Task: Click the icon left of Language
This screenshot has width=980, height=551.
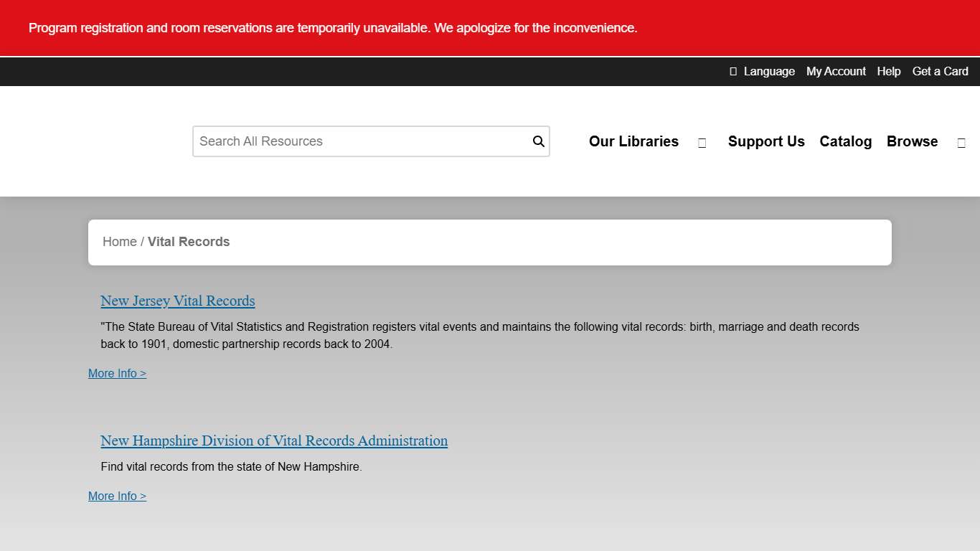Action: pos(733,71)
